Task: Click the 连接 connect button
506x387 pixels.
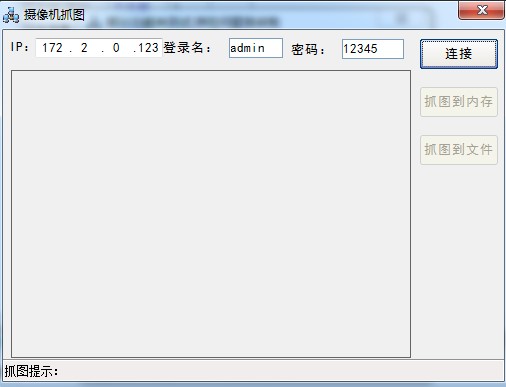Action: [459, 54]
